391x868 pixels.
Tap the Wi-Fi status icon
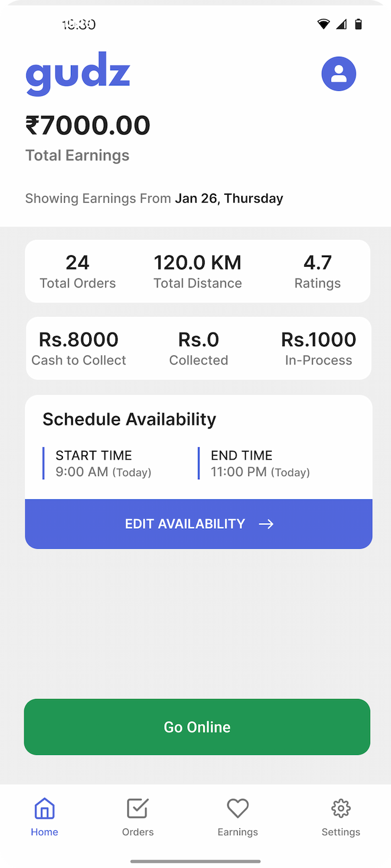(x=323, y=24)
